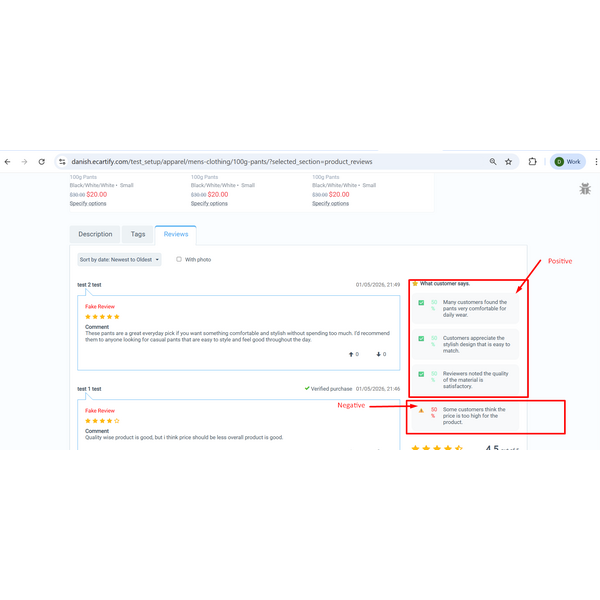Click the zoom magnifier in address bar
600x600 pixels.
[x=492, y=161]
